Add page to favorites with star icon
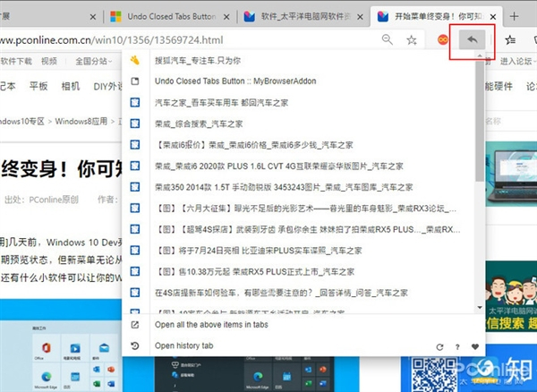 coord(412,40)
